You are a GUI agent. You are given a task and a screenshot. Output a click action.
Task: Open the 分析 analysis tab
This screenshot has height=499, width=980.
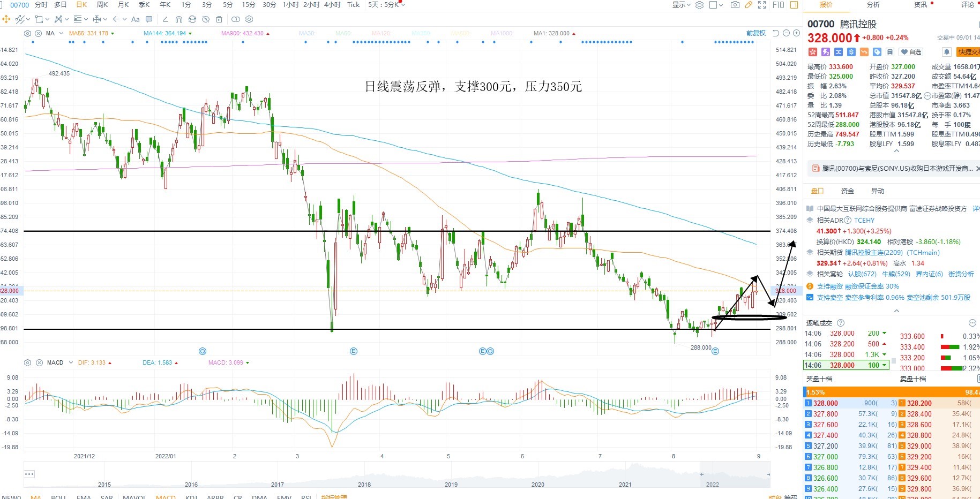tap(873, 5)
